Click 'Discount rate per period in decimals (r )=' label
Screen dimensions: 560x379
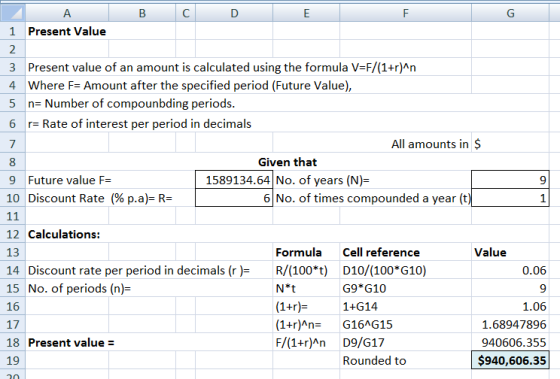[139, 270]
